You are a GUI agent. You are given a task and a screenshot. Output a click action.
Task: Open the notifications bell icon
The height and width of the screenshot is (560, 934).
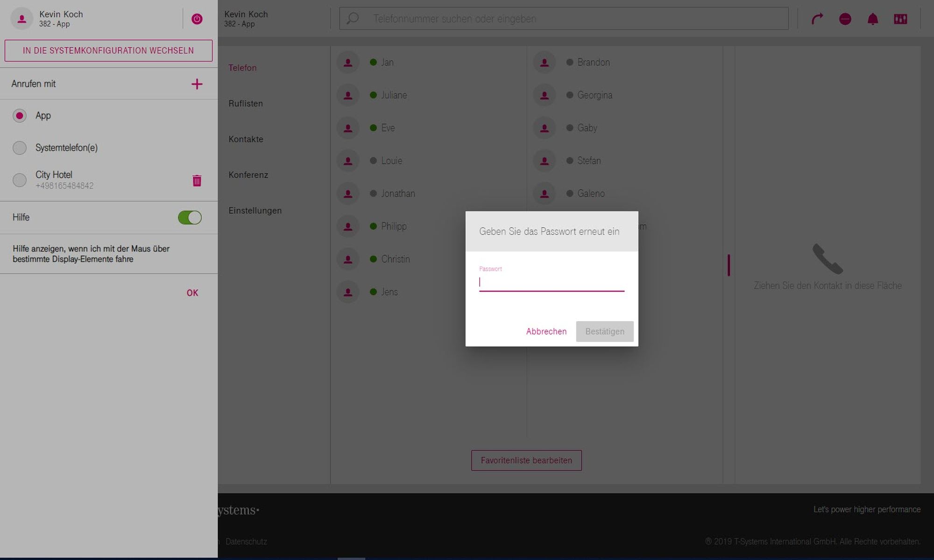(872, 19)
